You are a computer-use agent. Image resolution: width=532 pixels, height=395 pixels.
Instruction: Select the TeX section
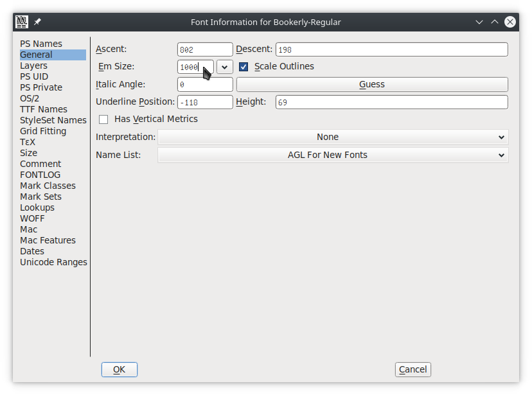[28, 142]
